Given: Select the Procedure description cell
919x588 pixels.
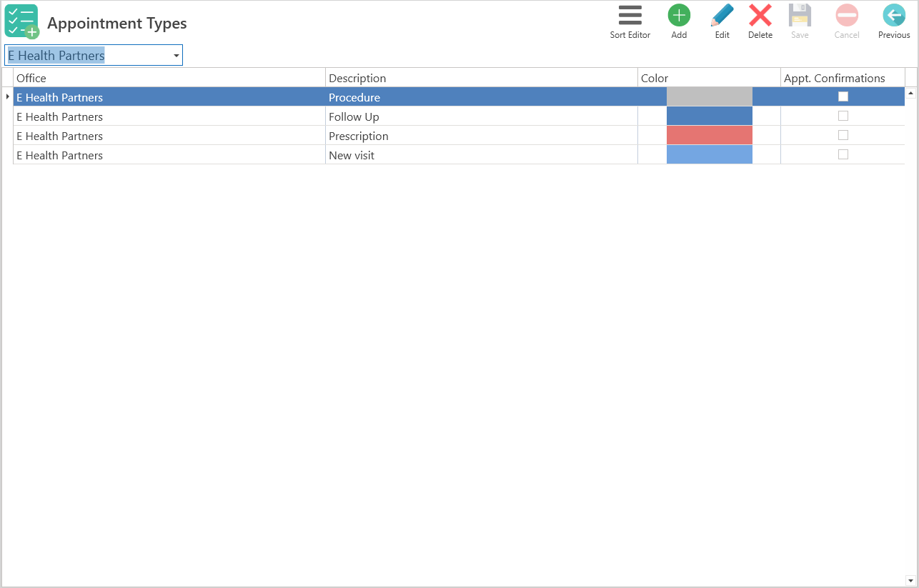Looking at the screenshot, I should coord(482,97).
